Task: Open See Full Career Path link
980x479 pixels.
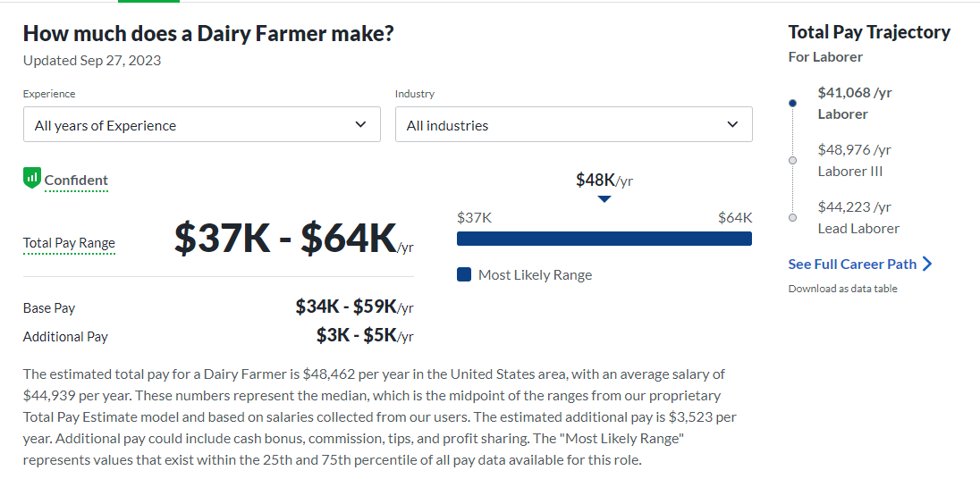Action: pyautogui.click(x=852, y=265)
